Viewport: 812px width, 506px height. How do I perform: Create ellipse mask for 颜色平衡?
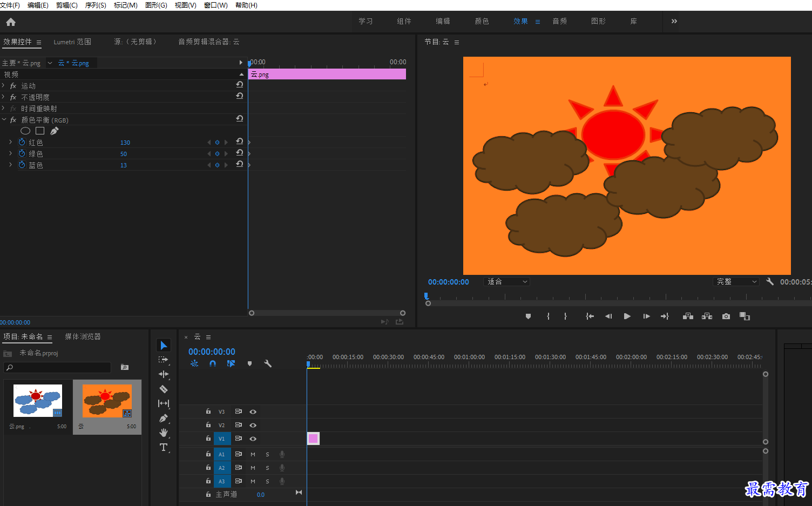tap(25, 131)
